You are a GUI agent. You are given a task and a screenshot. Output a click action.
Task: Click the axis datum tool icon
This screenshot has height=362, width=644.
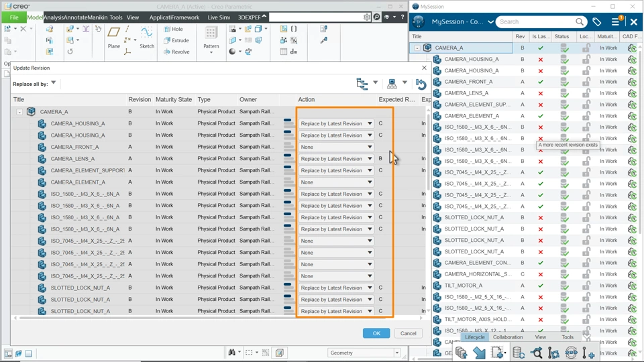127,29
